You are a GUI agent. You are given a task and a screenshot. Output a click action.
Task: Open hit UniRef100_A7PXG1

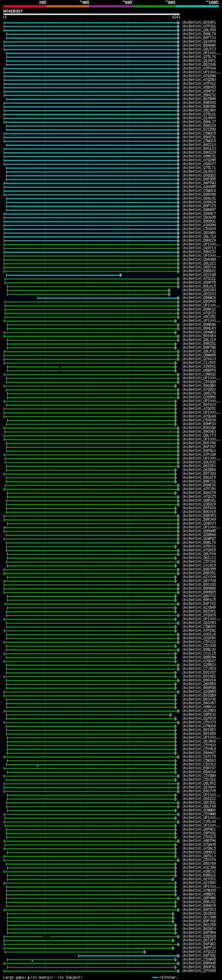coord(199,26)
